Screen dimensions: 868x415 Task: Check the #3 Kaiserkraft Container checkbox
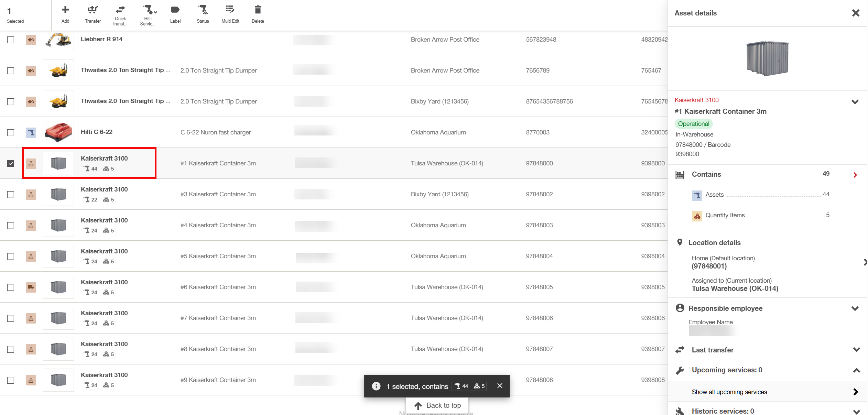[11, 195]
